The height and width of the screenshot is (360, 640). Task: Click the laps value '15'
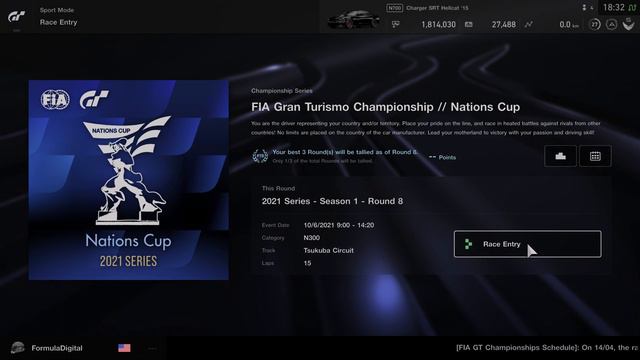(x=307, y=263)
